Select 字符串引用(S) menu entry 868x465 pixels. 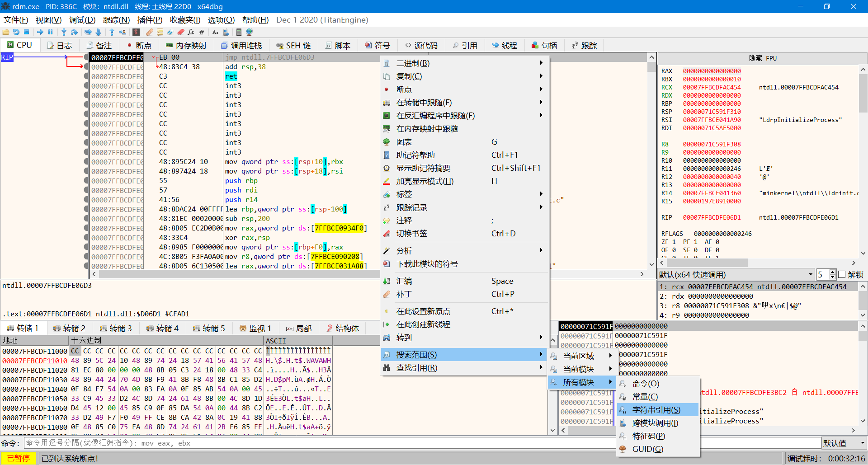[x=658, y=410]
